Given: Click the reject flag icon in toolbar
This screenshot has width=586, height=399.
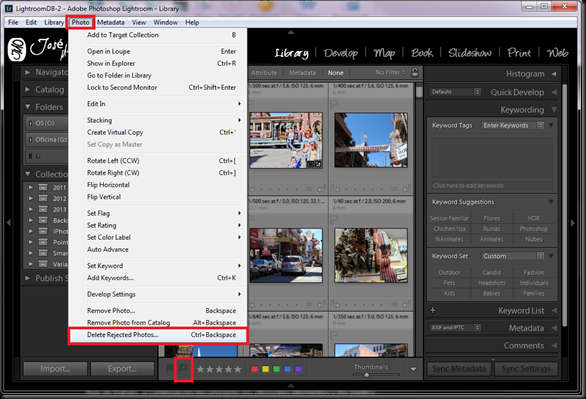Looking at the screenshot, I should (183, 369).
